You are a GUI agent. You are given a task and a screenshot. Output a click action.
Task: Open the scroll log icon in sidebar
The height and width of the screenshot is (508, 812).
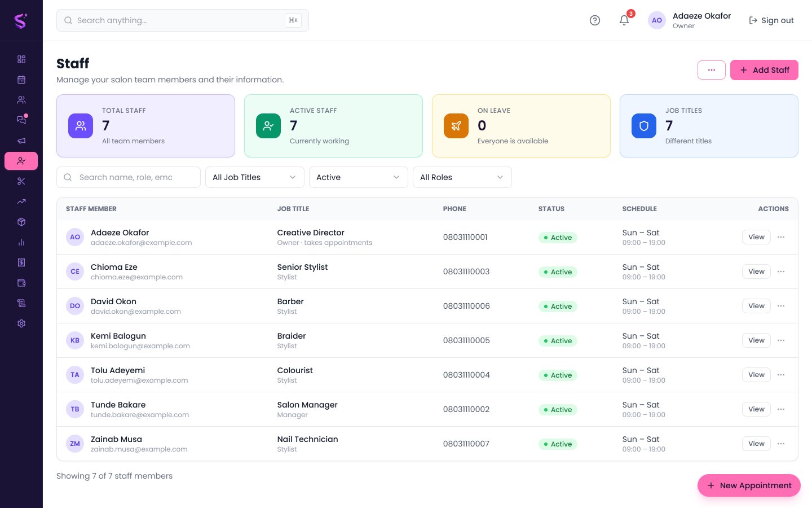pyautogui.click(x=21, y=303)
